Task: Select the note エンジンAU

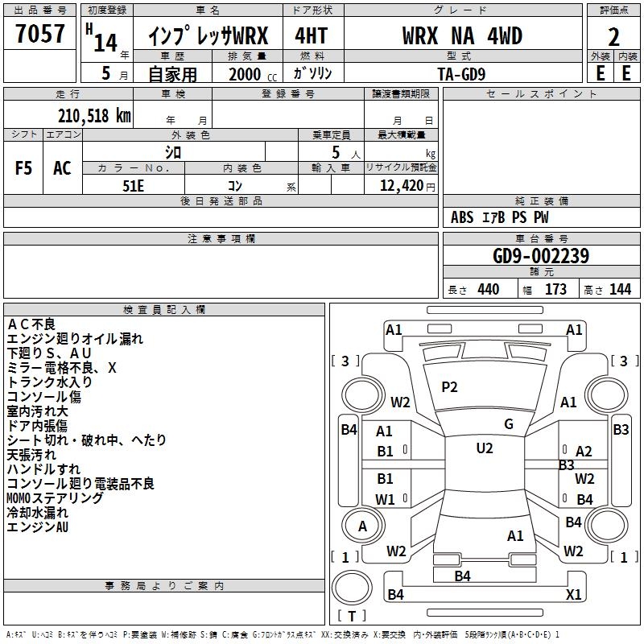Action: pyautogui.click(x=37, y=527)
